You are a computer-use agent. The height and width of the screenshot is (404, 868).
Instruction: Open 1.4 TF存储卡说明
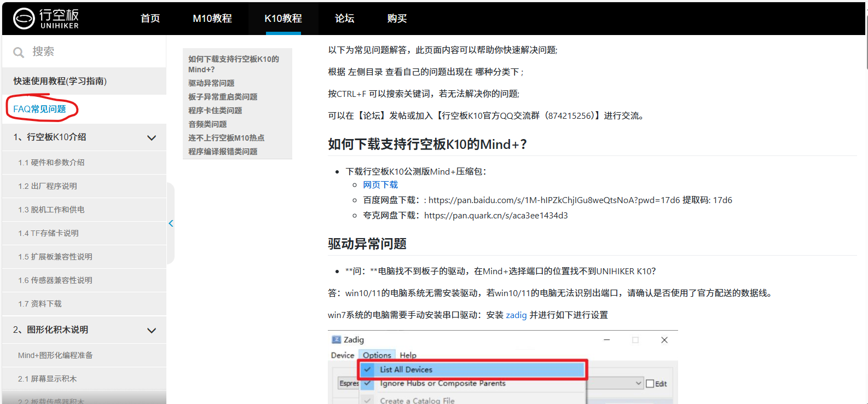[x=84, y=233]
